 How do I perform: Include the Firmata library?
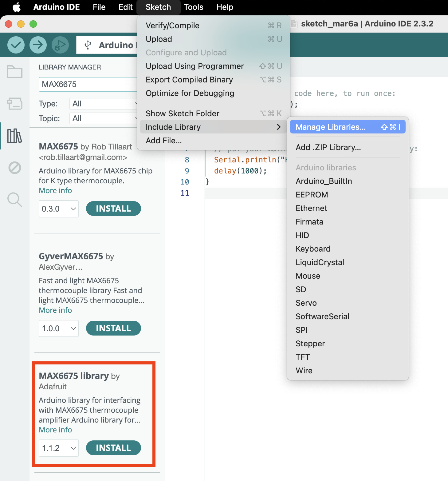point(348,222)
